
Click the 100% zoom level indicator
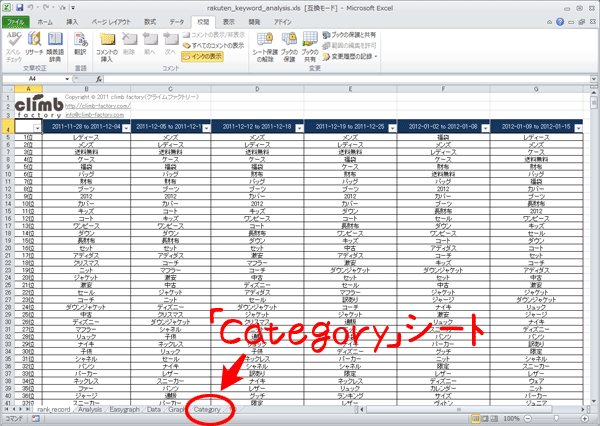click(x=511, y=419)
